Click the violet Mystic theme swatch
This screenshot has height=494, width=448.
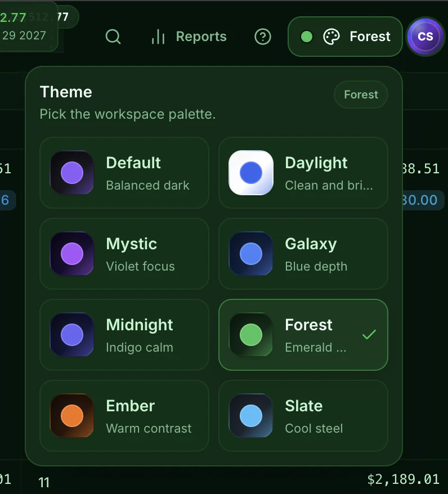click(72, 254)
